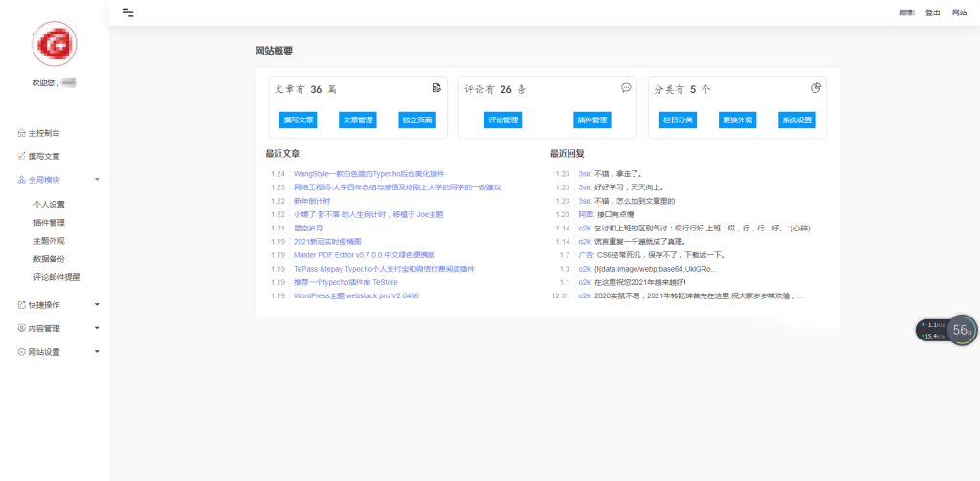Click the 分类有 5 个 count
This screenshot has height=481, width=980.
click(682, 89)
